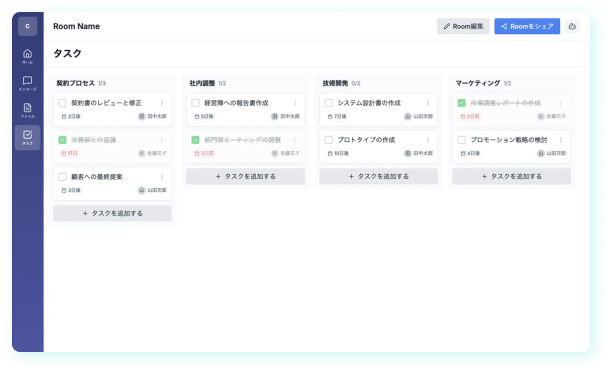
Task: Check the プロトタイプの作成 task checkbox
Action: click(x=328, y=140)
